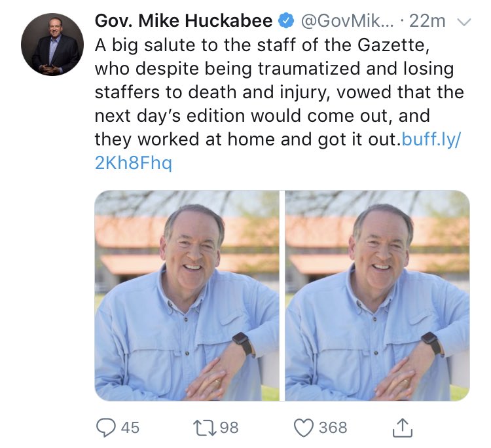Click the 368 likes count
Viewport: 491px width, 448px height.
tap(333, 428)
